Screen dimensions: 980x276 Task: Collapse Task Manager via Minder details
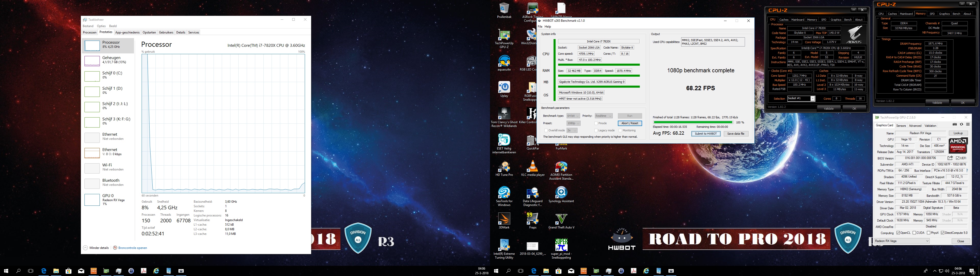click(x=96, y=248)
